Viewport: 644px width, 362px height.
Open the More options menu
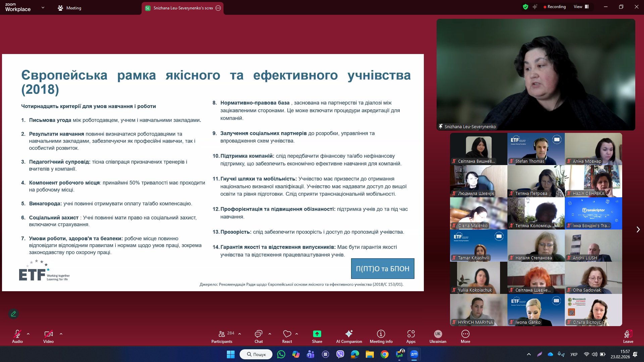(465, 337)
